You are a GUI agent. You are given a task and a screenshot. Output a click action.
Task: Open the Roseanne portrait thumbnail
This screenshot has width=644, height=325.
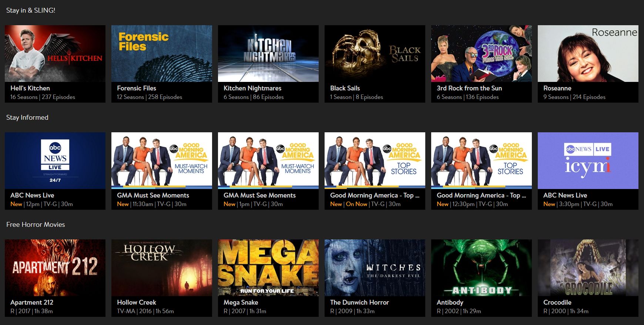[588, 53]
